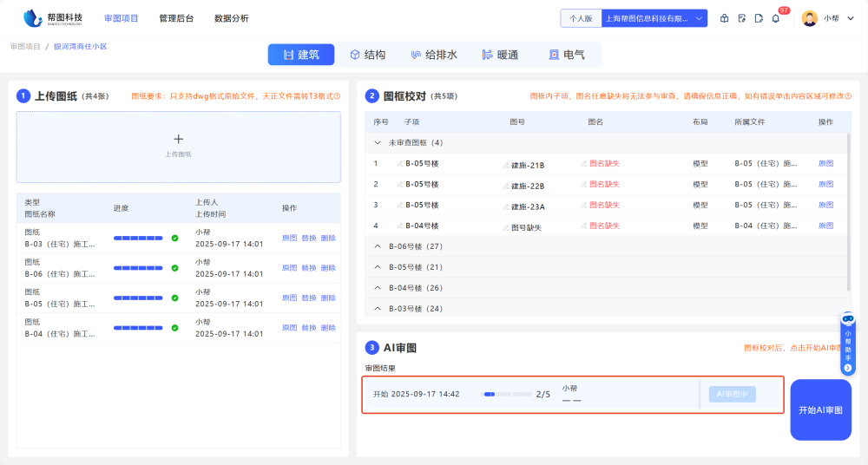Click the gift box icon in header
Screen dimensions: 868x465
[725, 18]
